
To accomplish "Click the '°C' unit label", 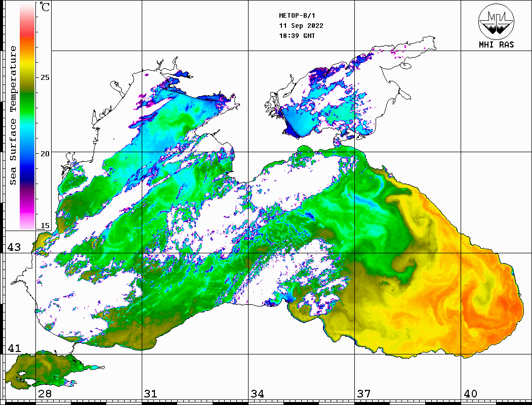I will pyautogui.click(x=44, y=7).
